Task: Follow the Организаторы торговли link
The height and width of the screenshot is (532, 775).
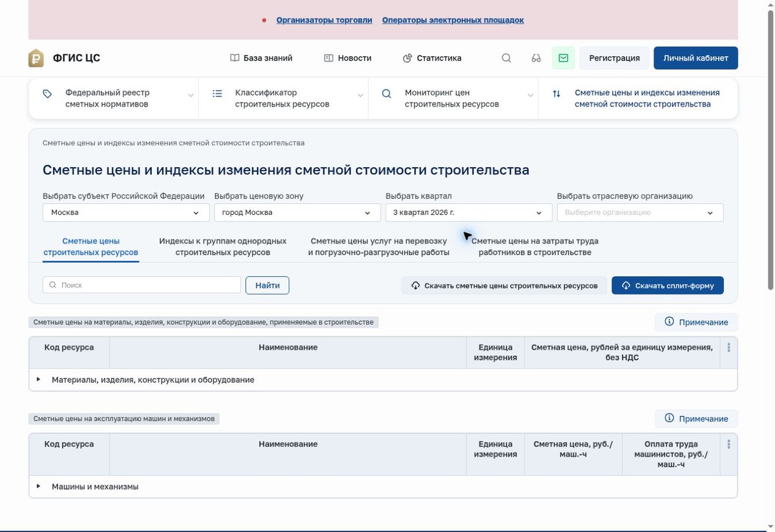Action: (x=324, y=20)
